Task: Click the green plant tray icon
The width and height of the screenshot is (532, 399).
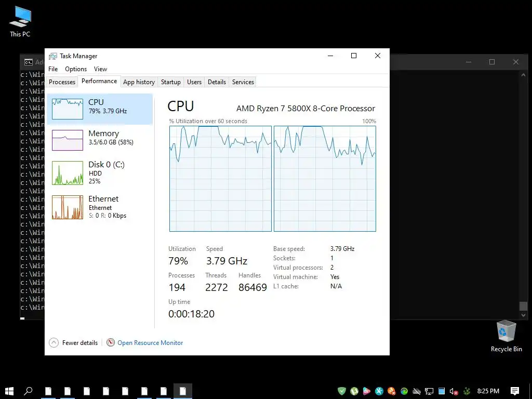Action: coord(467,391)
